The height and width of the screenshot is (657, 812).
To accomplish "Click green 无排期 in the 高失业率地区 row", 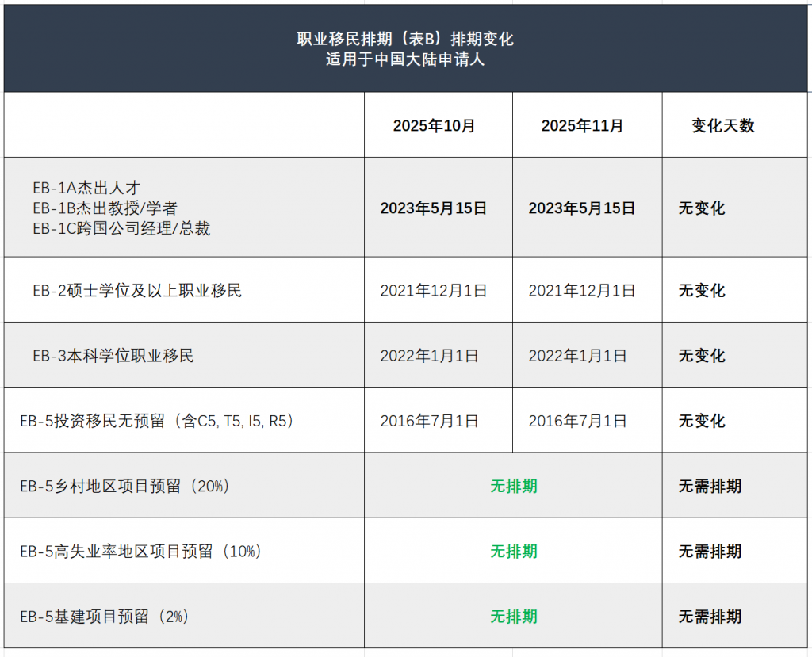I will (514, 551).
